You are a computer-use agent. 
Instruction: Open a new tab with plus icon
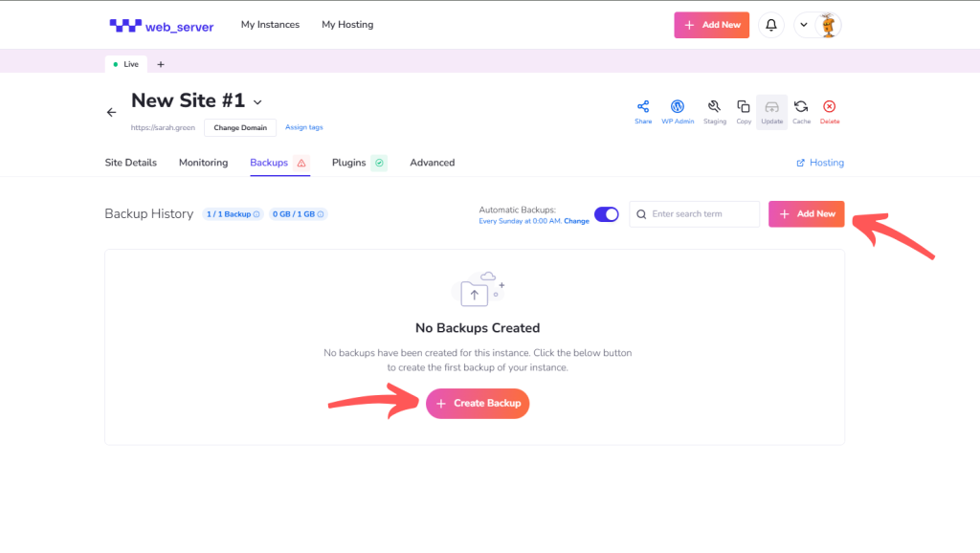point(161,64)
